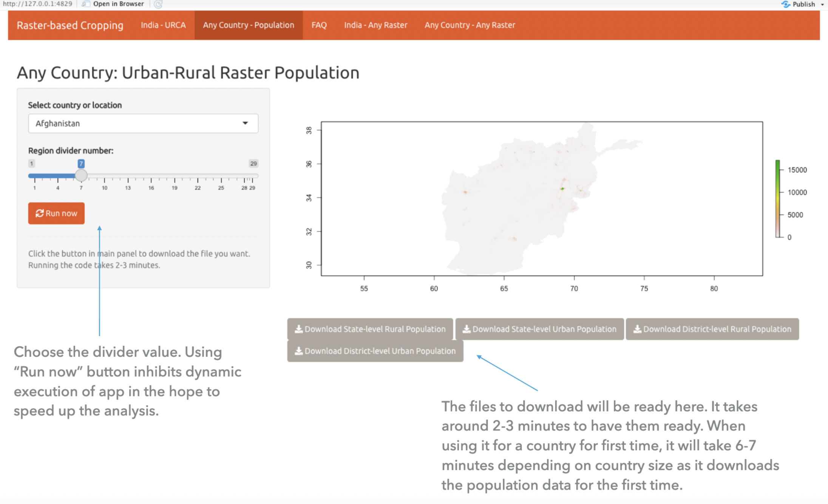
Task: Click the green Kabul hotspot on map
Action: pos(562,189)
